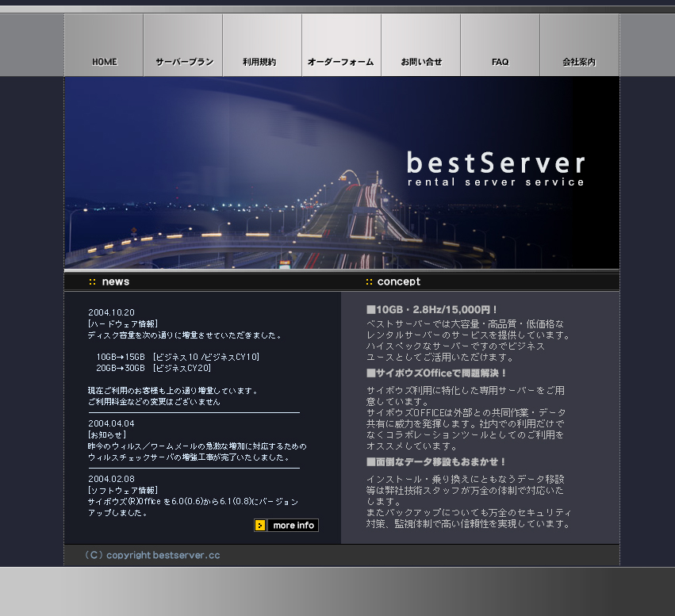Viewport: 675px width, 616px height.
Task: Go to the HOME page
Action: [x=104, y=62]
